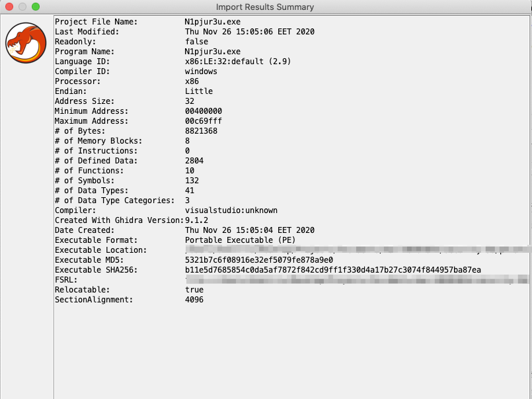Select the Executable SHA256 hash value
This screenshot has width=532, height=399.
point(332,270)
